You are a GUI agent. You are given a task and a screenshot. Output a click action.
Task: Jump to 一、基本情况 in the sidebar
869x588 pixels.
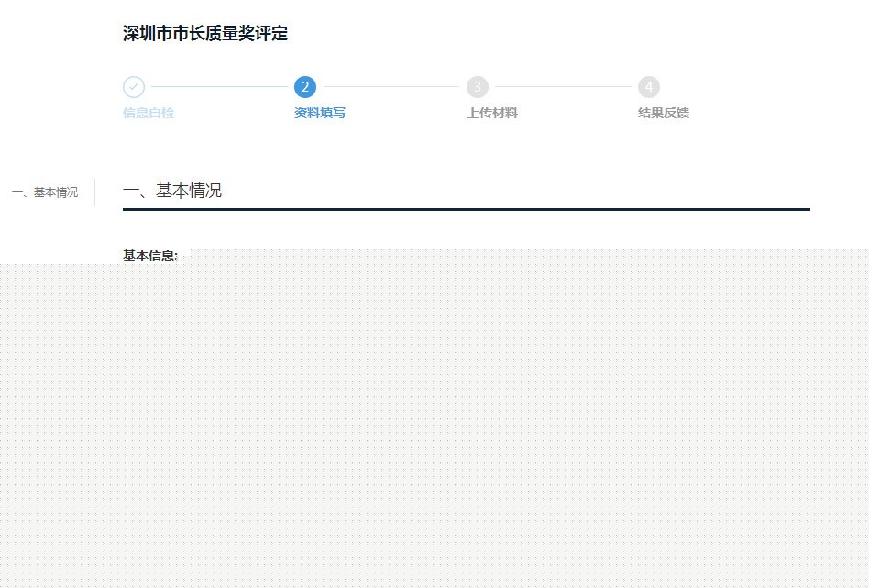tap(45, 192)
